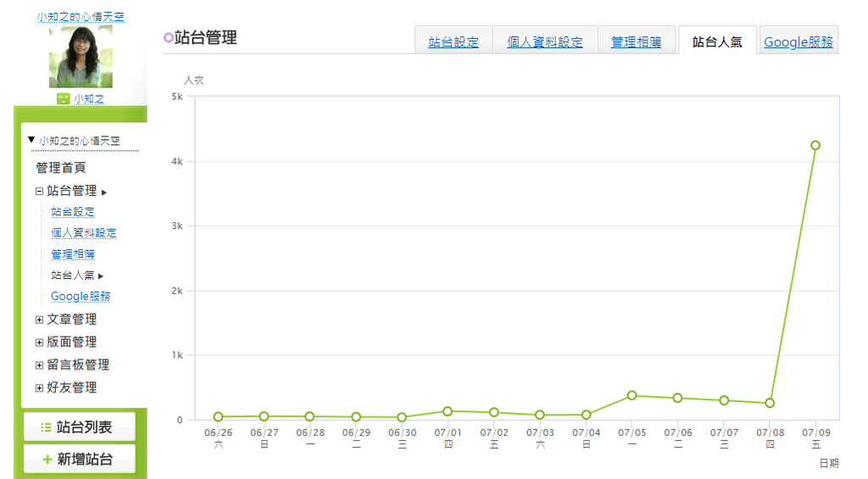The width and height of the screenshot is (868, 479).
Task: Expand the 留言板管理 section
Action: (39, 365)
